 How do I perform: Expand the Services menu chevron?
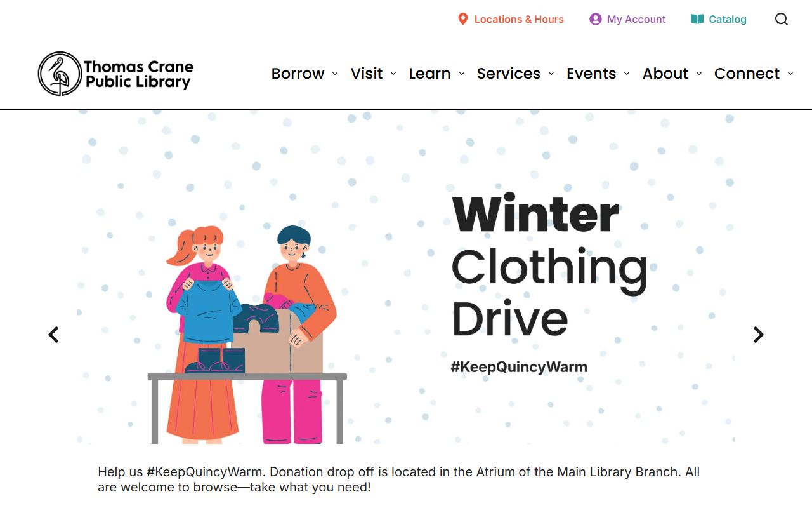[x=551, y=74]
